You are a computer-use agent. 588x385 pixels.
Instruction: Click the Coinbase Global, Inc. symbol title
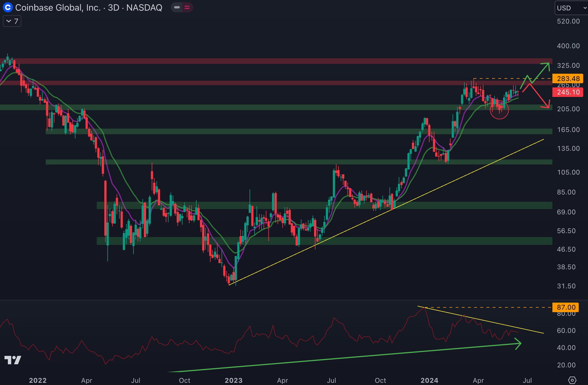58,8
